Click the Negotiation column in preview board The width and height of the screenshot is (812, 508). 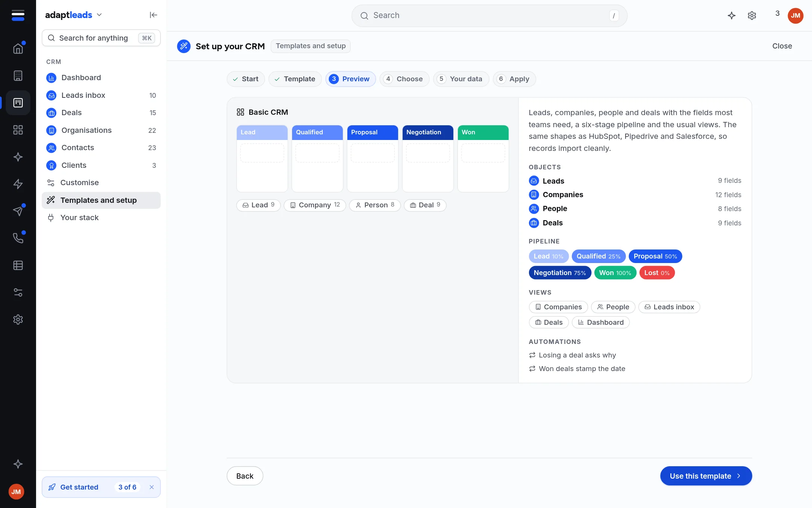(428, 158)
